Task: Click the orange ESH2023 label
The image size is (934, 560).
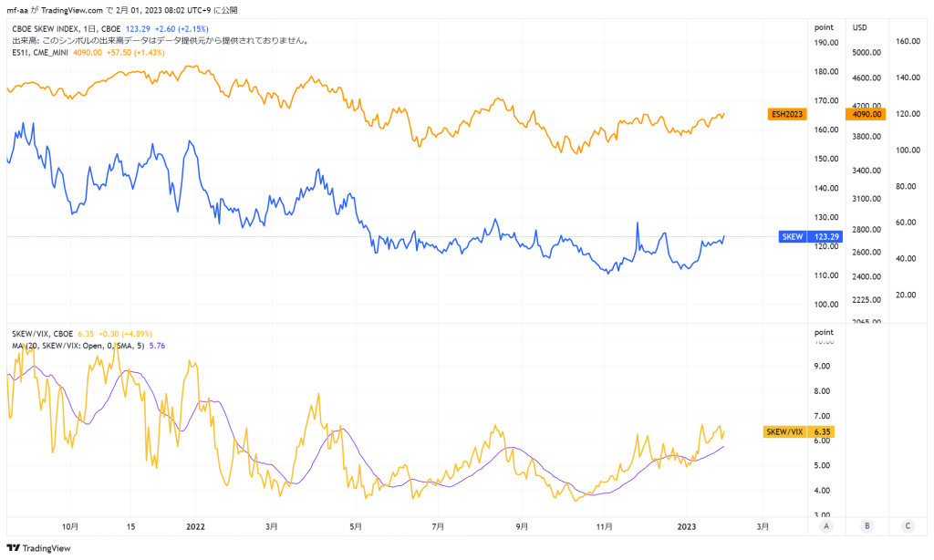Action: 787,114
